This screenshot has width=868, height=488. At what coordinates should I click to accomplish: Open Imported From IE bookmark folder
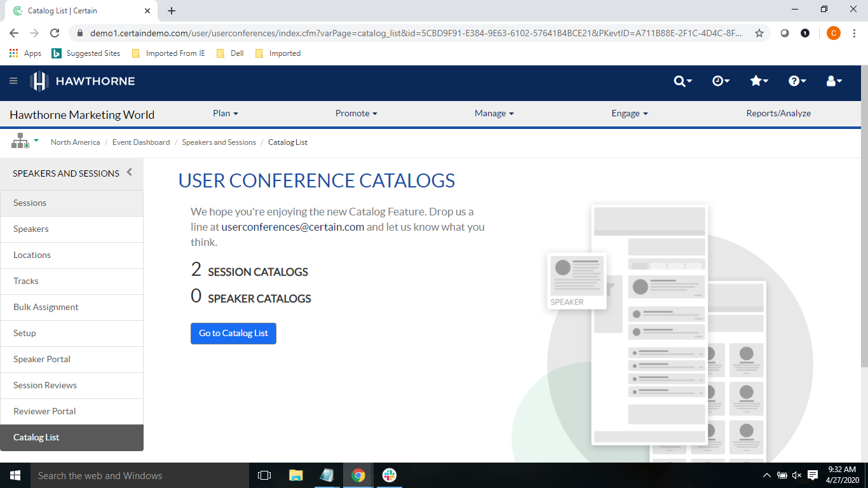168,53
